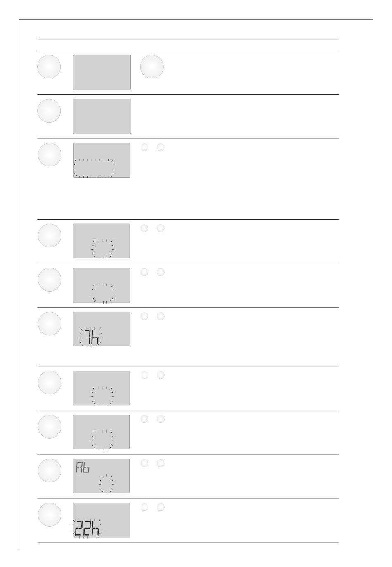Image resolution: width=392 pixels, height=567 pixels.
Task: Click the display showing flashing "22h"
Action: pyautogui.click(x=102, y=520)
